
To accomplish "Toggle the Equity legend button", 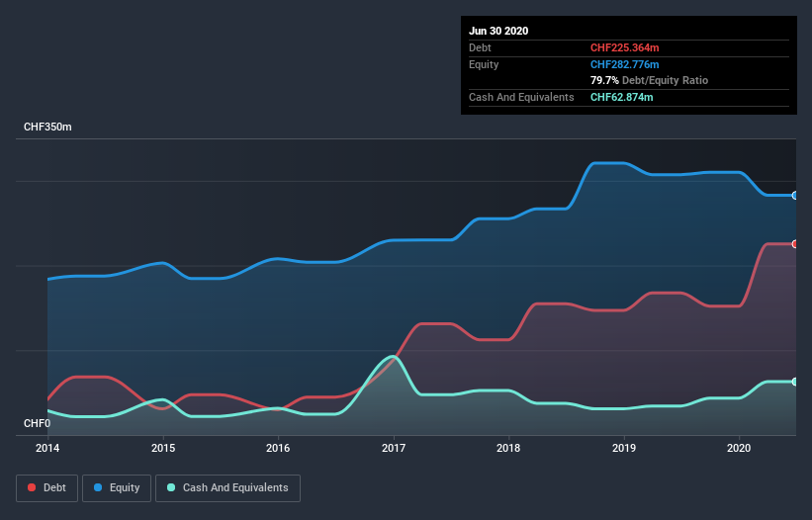I will [x=117, y=488].
